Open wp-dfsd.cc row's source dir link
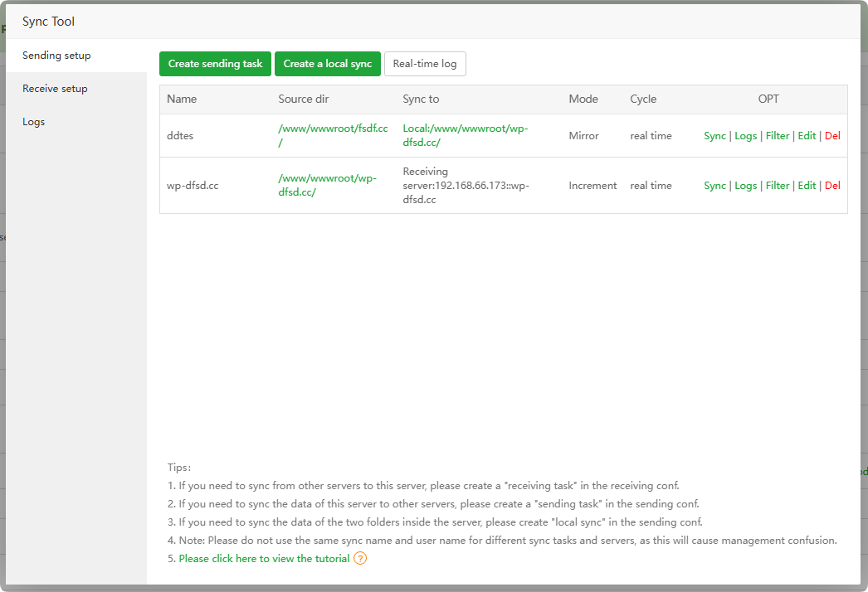 [x=327, y=186]
